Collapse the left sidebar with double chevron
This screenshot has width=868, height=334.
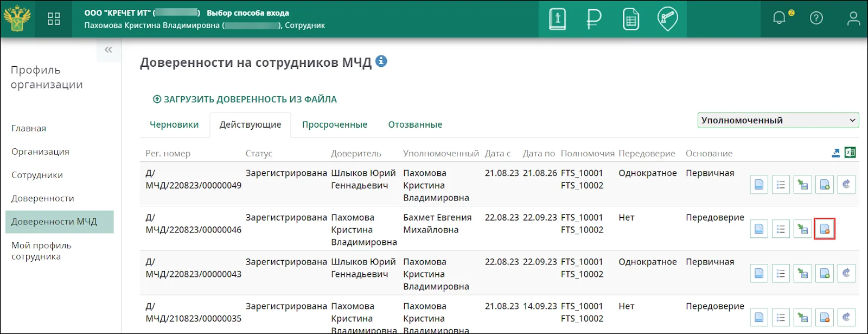tap(108, 50)
